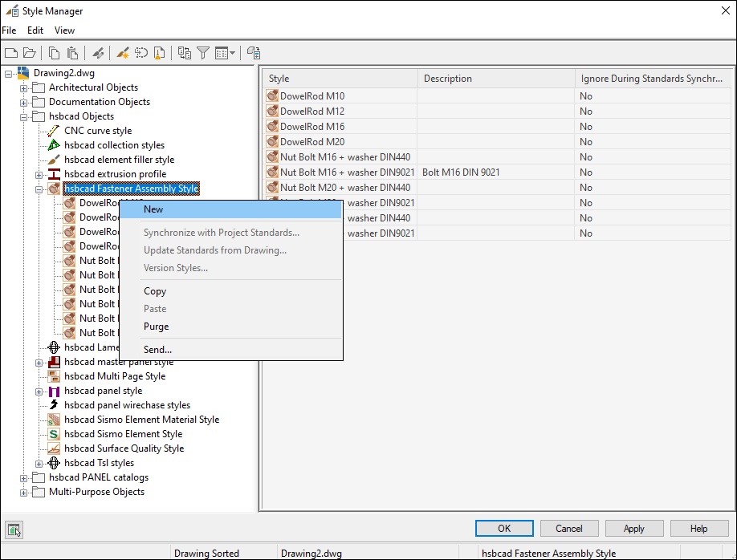Click the Edit Style brush toolbar icon
This screenshot has width=737, height=560.
(98, 53)
